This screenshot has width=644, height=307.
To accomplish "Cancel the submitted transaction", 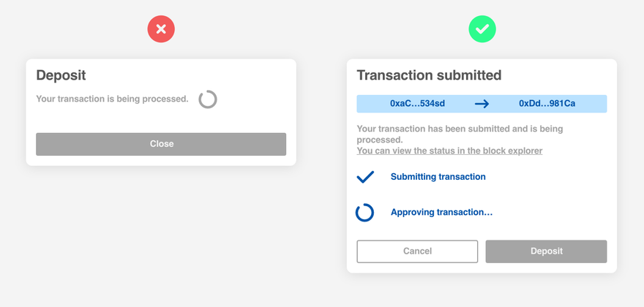I will [417, 251].
